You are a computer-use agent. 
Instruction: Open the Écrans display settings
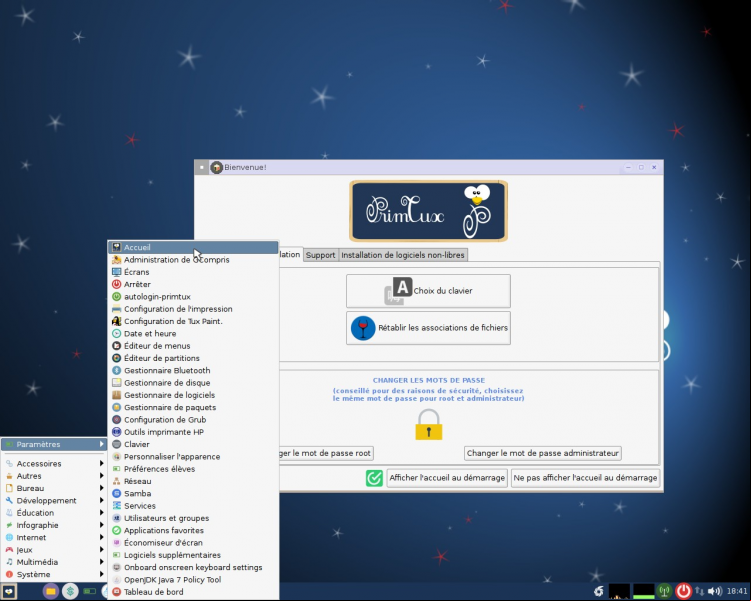coord(193,272)
